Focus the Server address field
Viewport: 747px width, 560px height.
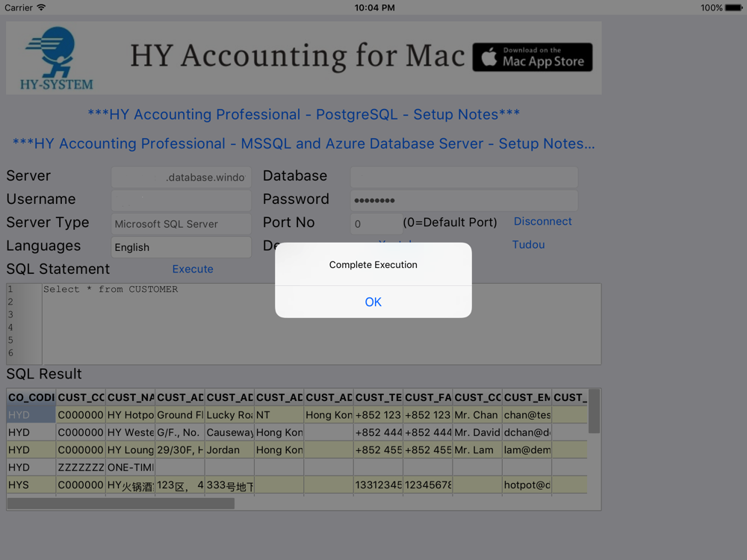181,177
